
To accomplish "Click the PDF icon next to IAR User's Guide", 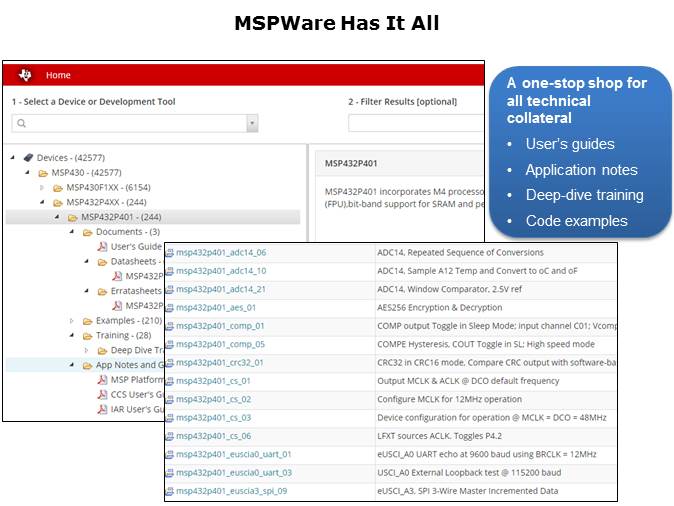I will click(102, 409).
